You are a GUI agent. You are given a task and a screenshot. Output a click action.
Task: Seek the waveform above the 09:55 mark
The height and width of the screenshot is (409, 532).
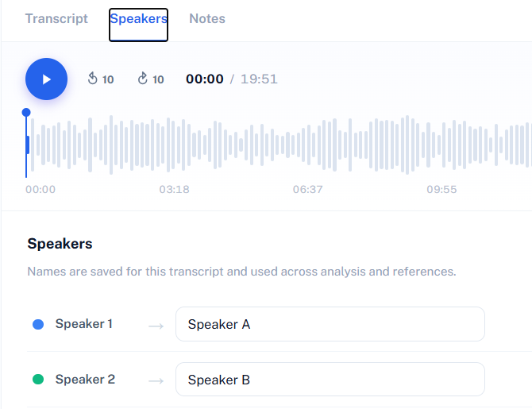coord(441,145)
